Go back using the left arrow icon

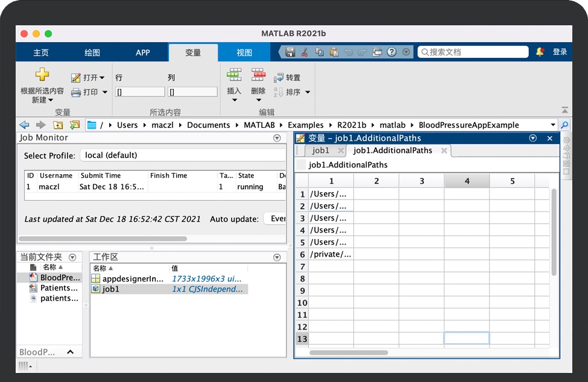(x=24, y=125)
